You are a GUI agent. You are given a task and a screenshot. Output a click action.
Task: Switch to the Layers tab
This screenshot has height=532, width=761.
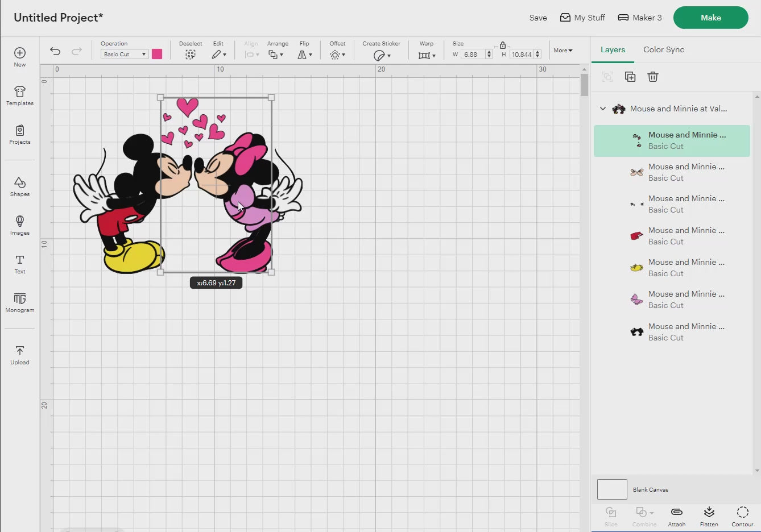613,49
